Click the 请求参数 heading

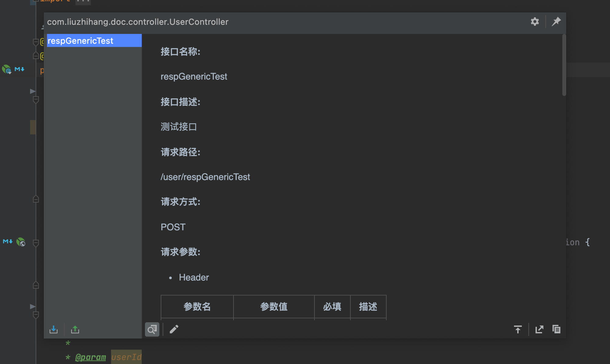180,252
